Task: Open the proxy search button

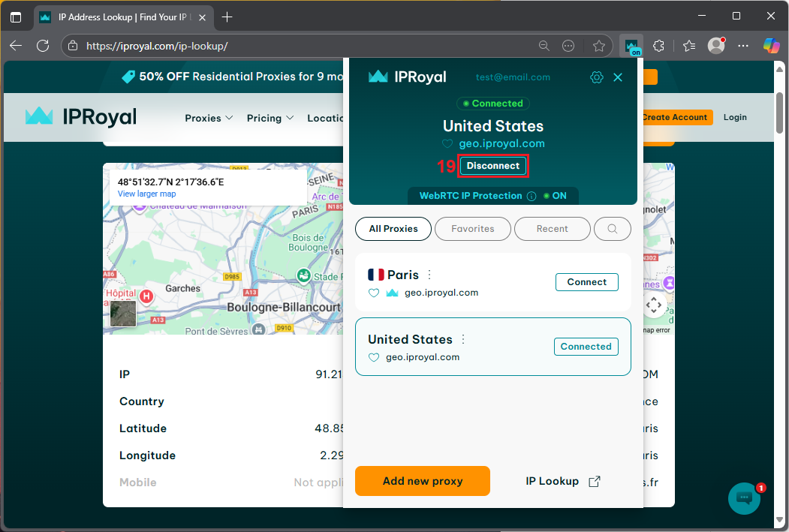Action: tap(613, 229)
